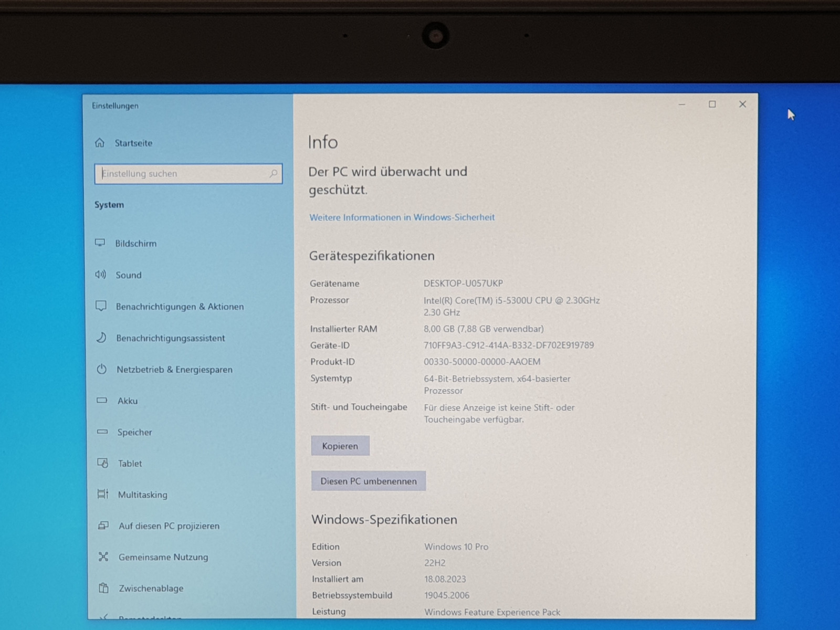Maximize the Einstellungen window
This screenshot has width=840, height=630.
pyautogui.click(x=712, y=104)
